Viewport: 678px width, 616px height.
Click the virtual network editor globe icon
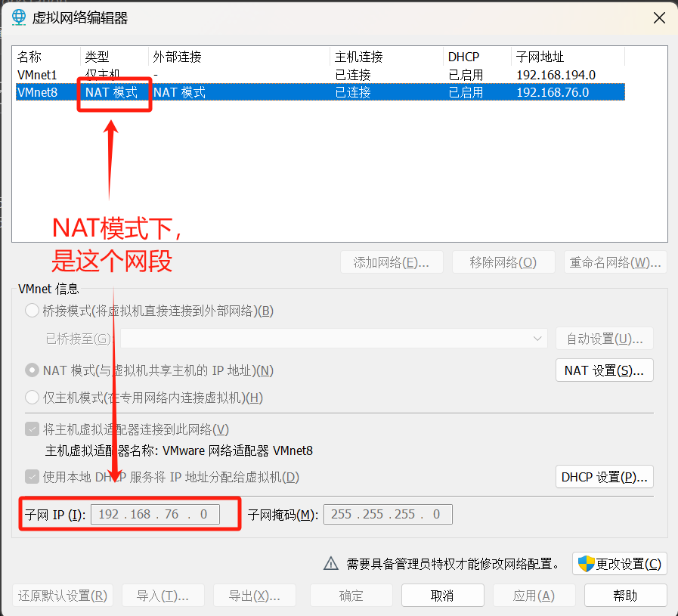pos(19,17)
